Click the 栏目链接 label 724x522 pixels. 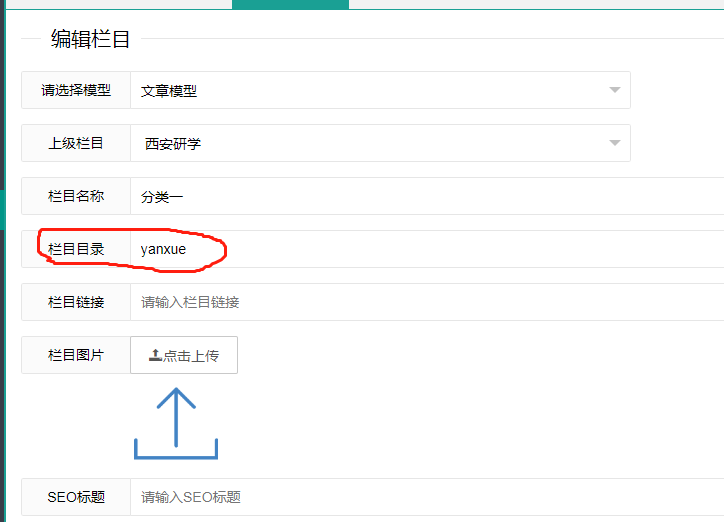76,302
